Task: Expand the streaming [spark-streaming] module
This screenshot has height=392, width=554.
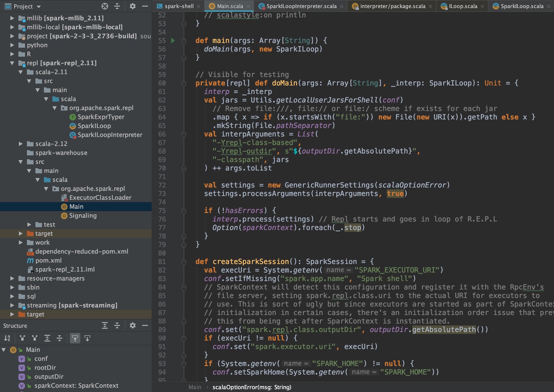Action: pyautogui.click(x=12, y=305)
